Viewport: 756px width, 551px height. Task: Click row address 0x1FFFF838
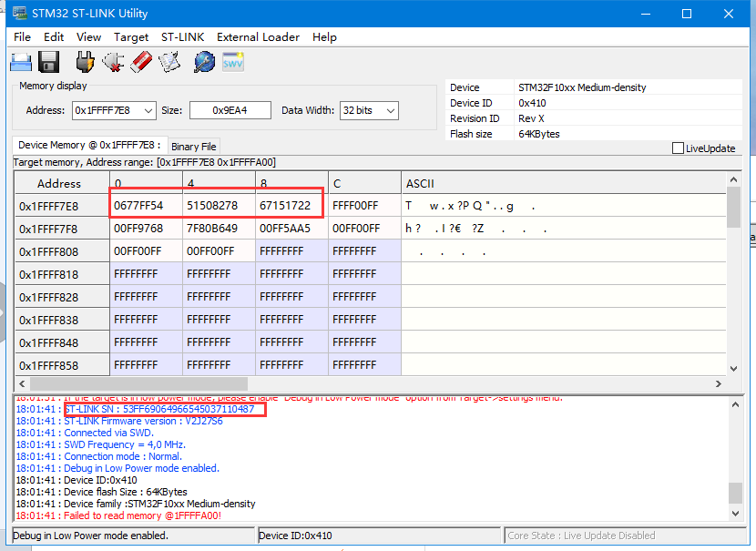click(62, 320)
